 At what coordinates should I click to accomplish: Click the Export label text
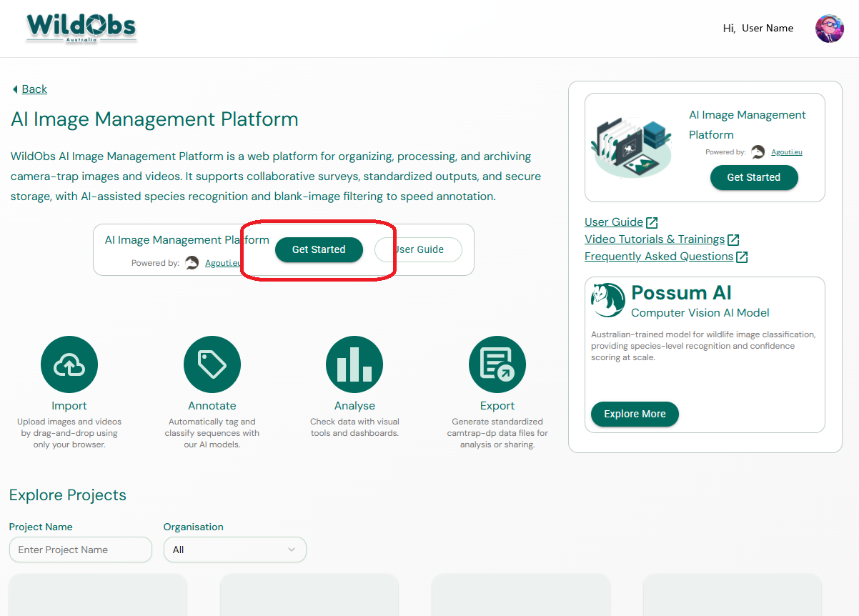(x=497, y=406)
